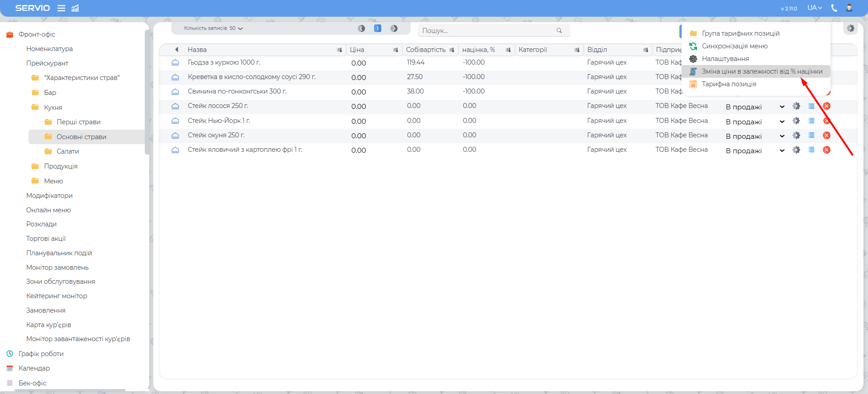Viewport: 868px width, 394px height.
Task: Select Зміна ціни в залежності від % націнки
Action: pos(762,71)
